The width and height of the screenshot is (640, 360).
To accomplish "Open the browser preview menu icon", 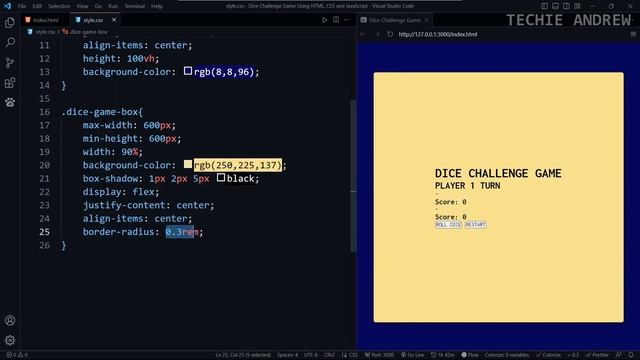I will coord(633,34).
